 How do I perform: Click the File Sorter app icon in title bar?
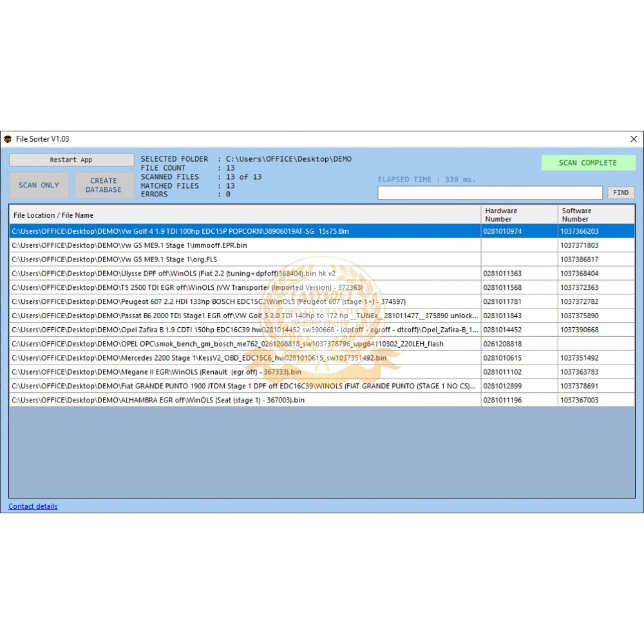7,139
